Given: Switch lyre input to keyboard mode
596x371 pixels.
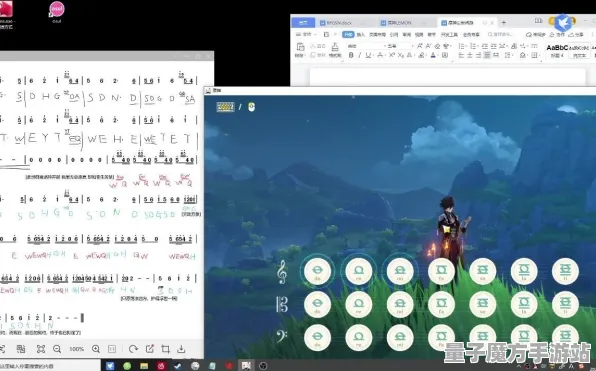Looking at the screenshot, I should point(225,107).
